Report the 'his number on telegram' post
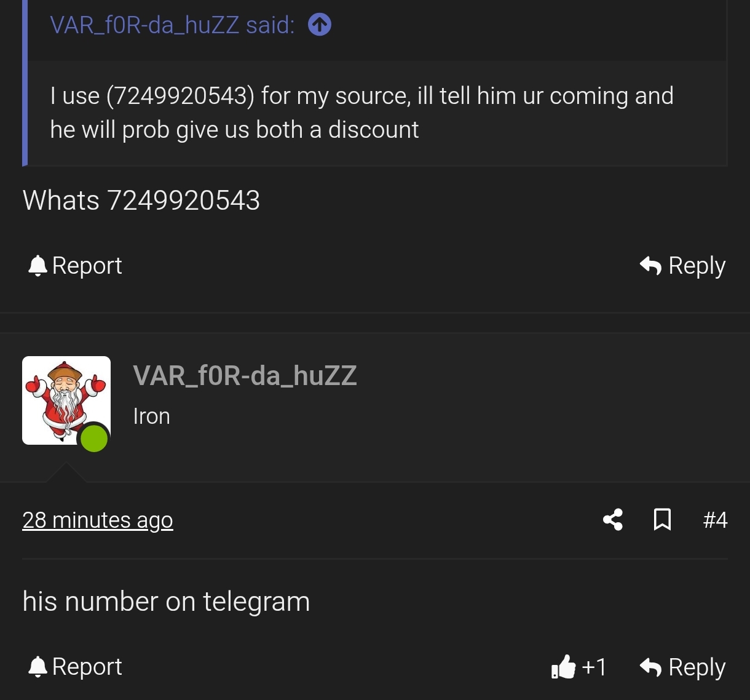 (x=75, y=667)
